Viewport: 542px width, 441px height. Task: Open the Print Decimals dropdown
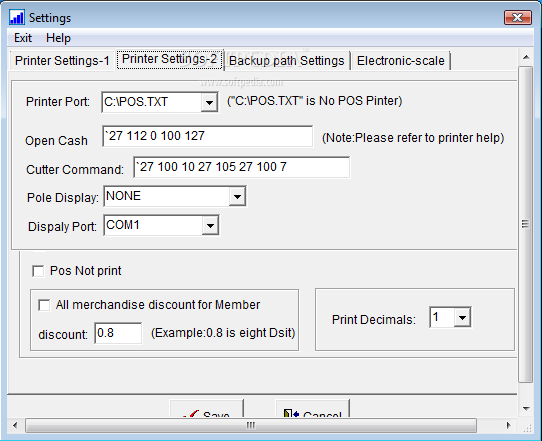point(462,317)
